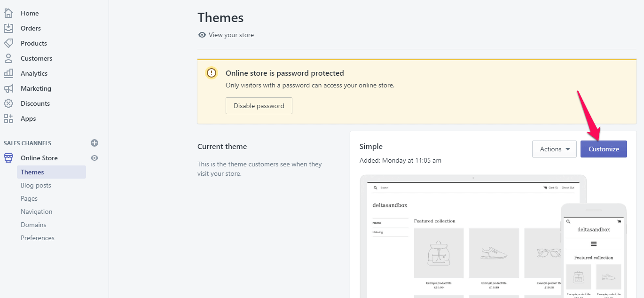
Task: Click the Disable password button
Action: point(259,106)
